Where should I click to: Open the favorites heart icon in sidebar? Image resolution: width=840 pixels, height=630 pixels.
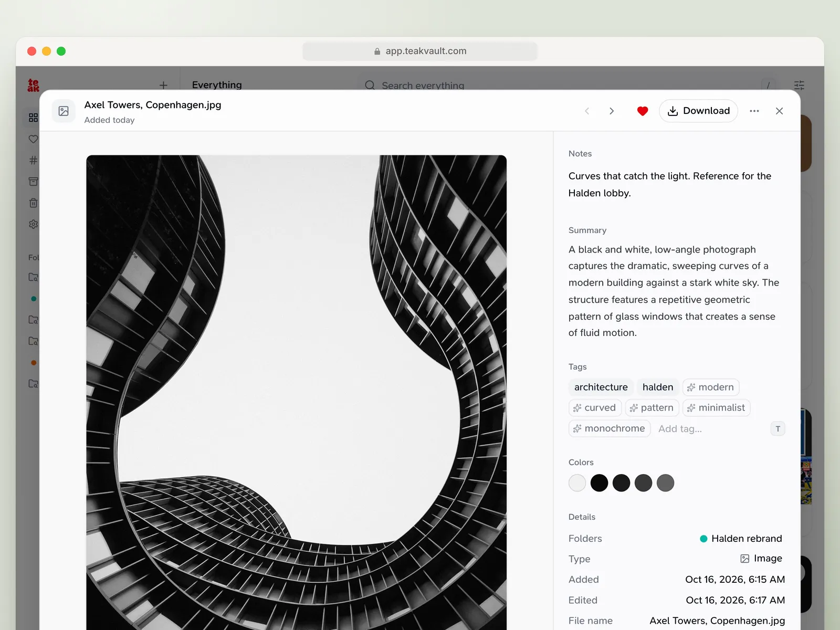click(x=33, y=139)
